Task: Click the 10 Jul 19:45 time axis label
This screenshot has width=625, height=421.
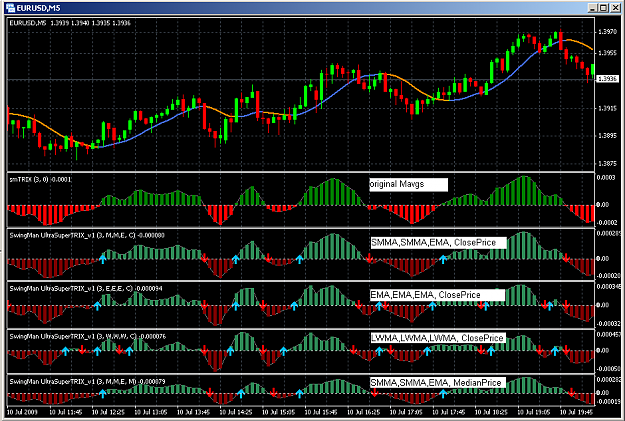Action: pos(577,412)
